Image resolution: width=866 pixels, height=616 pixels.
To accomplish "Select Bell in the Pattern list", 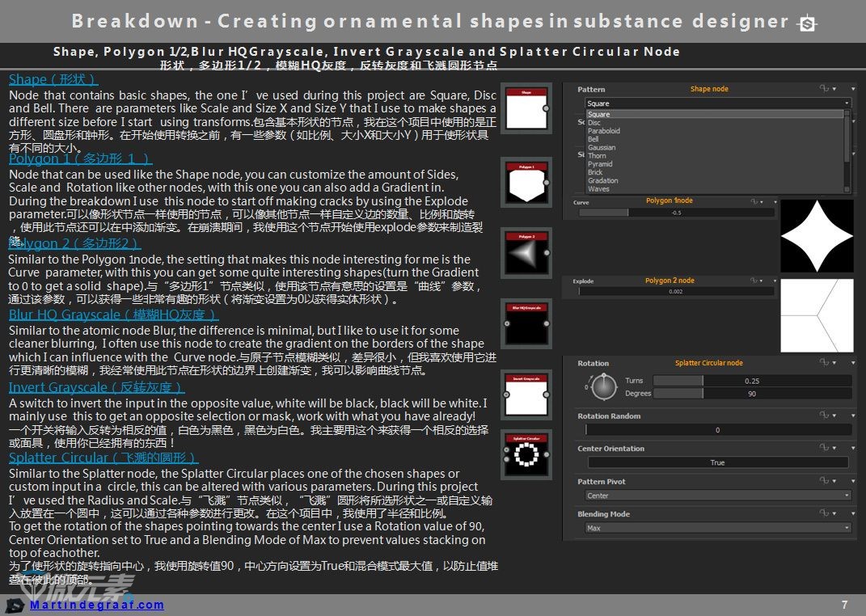I will 715,139.
